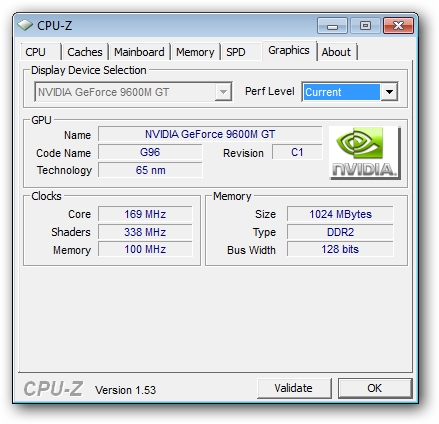Click the memory Size value field

pos(340,214)
